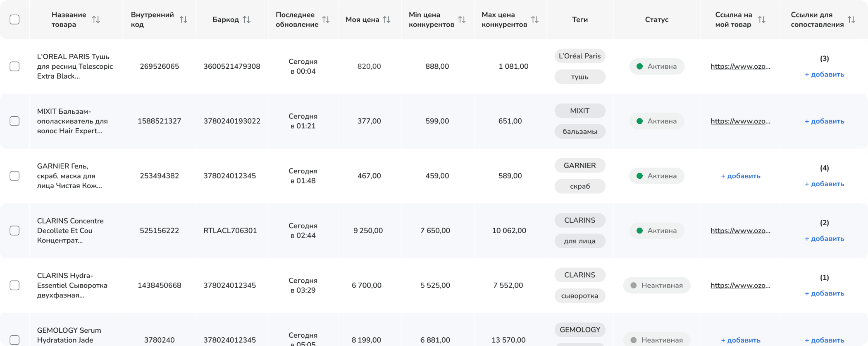868x346 pixels.
Task: Select the MIXIT Бальзам row checkbox
Action: click(x=14, y=121)
